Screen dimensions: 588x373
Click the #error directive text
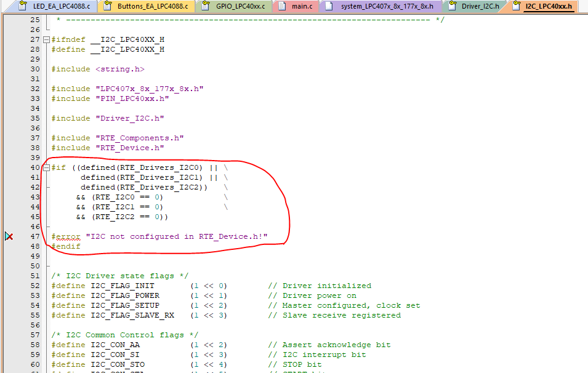[x=66, y=236]
